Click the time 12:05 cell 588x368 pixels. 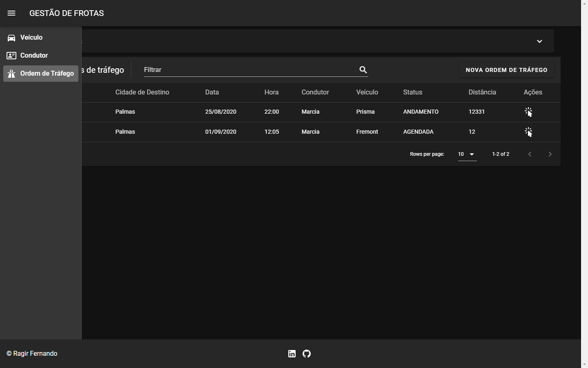(x=272, y=132)
